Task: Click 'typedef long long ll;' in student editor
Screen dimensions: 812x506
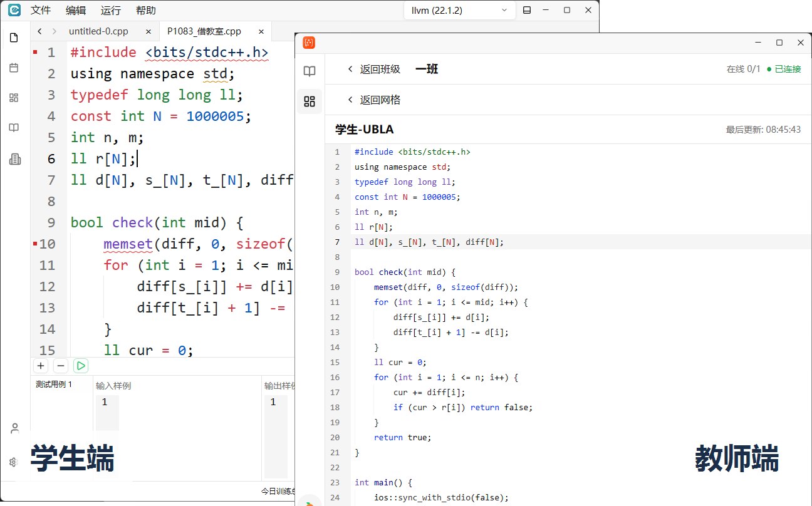Action: coord(157,95)
